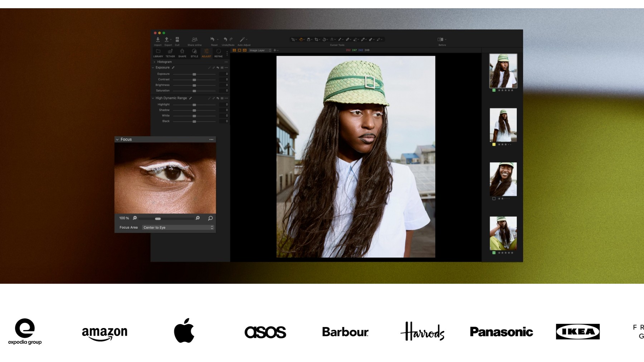Select the Keystone cursor tool
This screenshot has width=644, height=362.
pyautogui.click(x=332, y=40)
